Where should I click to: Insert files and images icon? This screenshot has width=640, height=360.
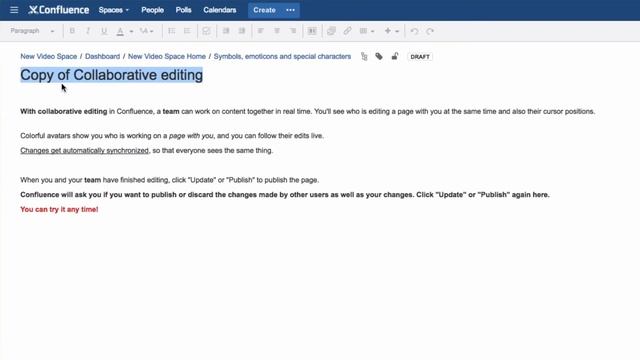tap(331, 31)
